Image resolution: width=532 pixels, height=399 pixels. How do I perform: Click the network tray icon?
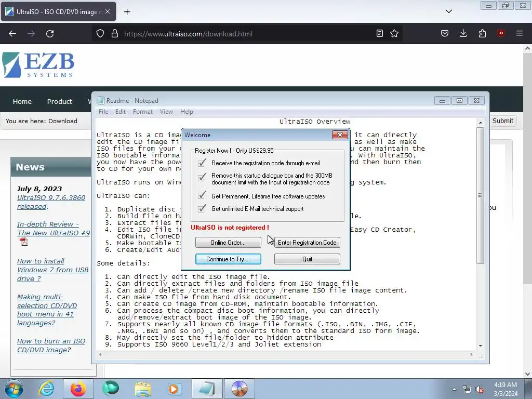pyautogui.click(x=467, y=390)
